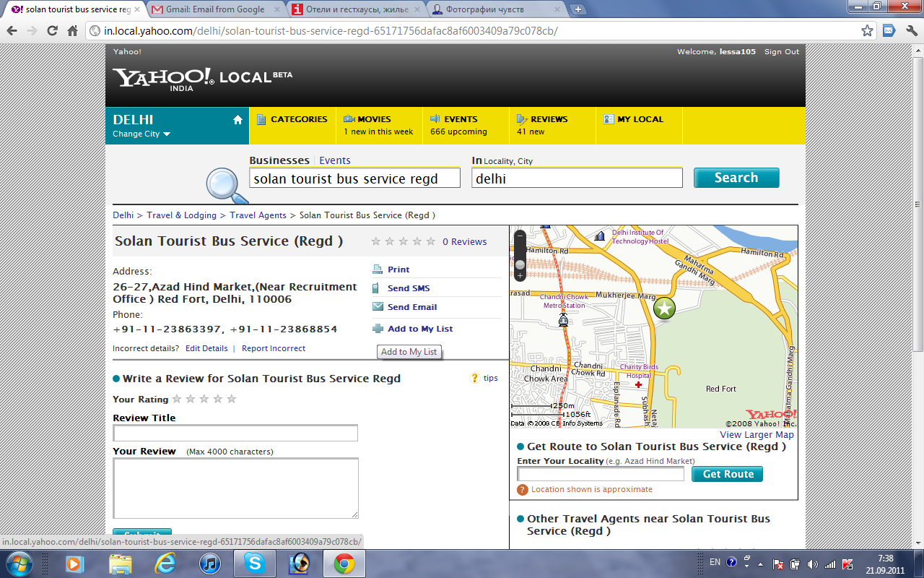Click the Delhi home icon
The height and width of the screenshot is (578, 924).
[237, 120]
